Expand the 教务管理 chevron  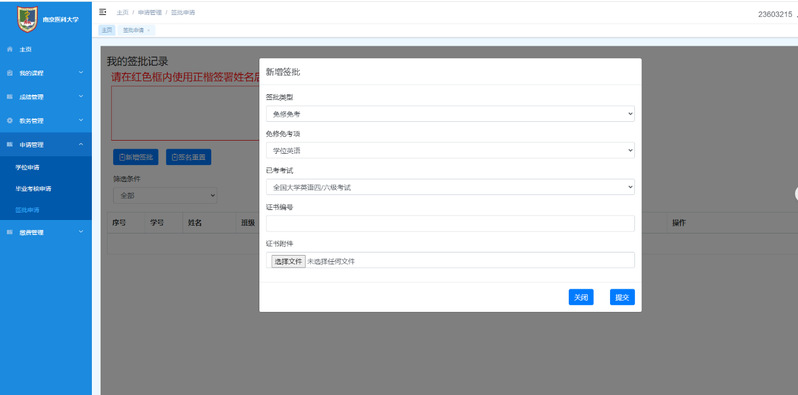coord(81,121)
